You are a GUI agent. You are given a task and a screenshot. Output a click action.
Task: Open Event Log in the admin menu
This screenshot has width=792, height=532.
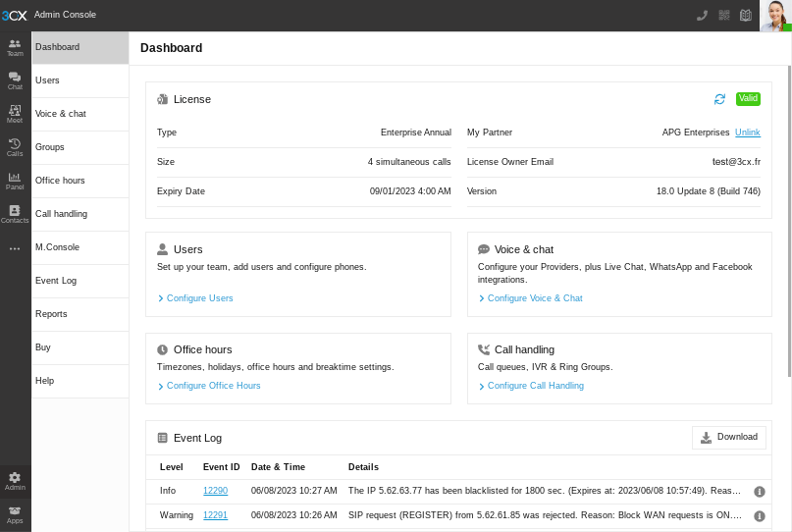80,281
